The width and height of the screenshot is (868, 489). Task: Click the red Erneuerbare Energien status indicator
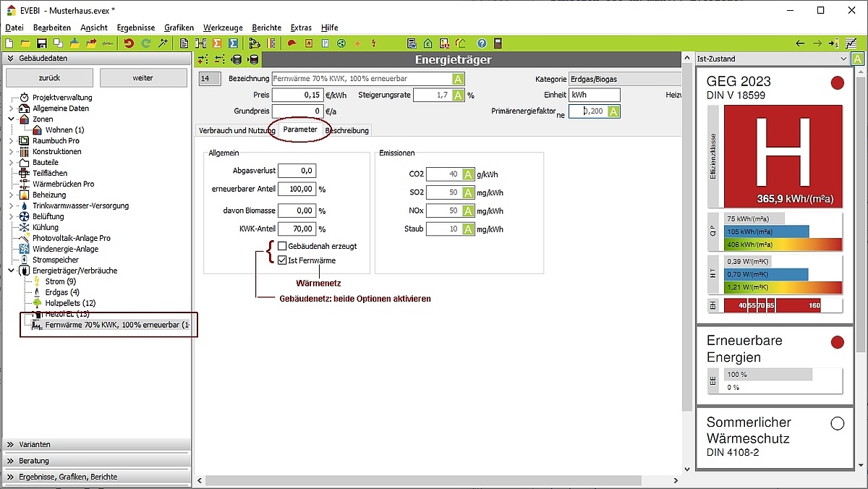(x=838, y=342)
